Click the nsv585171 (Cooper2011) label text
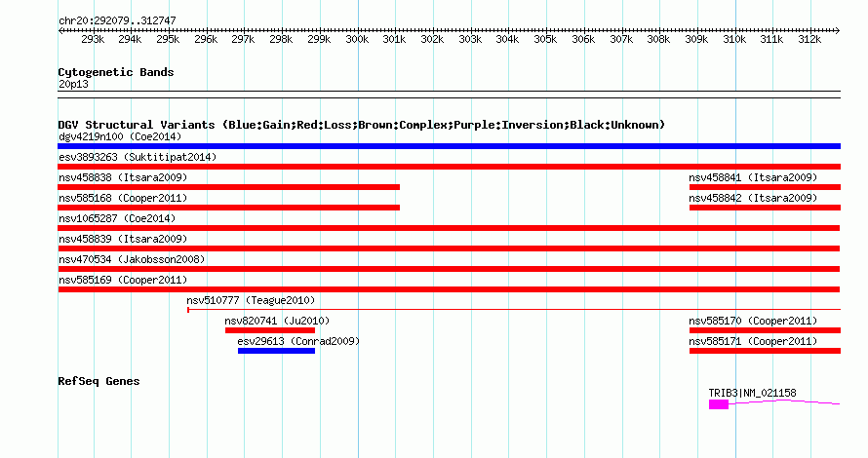The image size is (868, 458). tap(753, 341)
